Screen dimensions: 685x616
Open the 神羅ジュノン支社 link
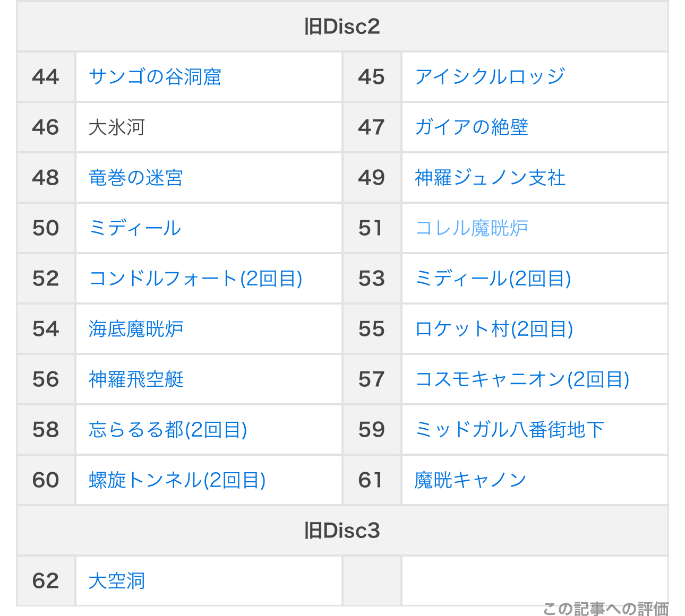click(x=490, y=178)
